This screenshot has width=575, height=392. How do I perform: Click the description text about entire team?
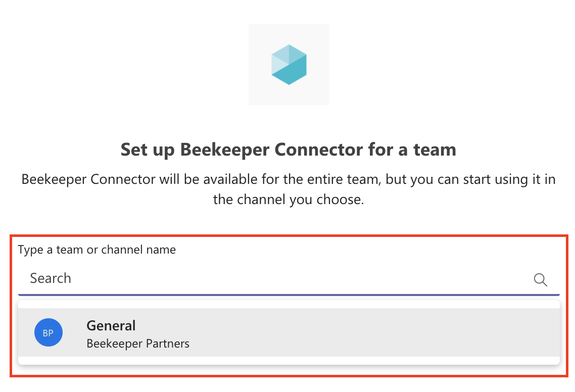[288, 189]
